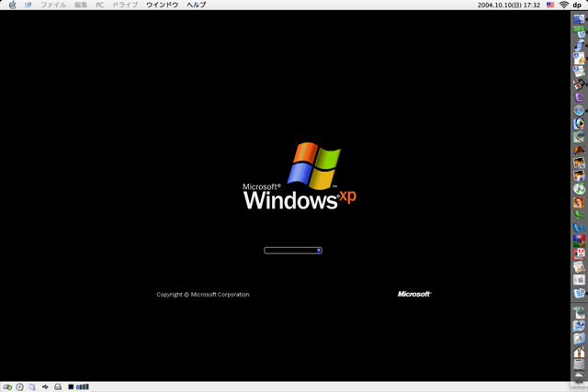The width and height of the screenshot is (588, 392).
Task: Click the Wi-Fi status icon in menu bar
Action: click(563, 5)
